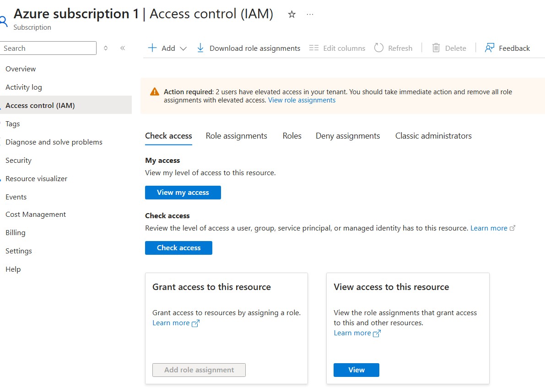Click the Delete trash can icon

coord(436,48)
